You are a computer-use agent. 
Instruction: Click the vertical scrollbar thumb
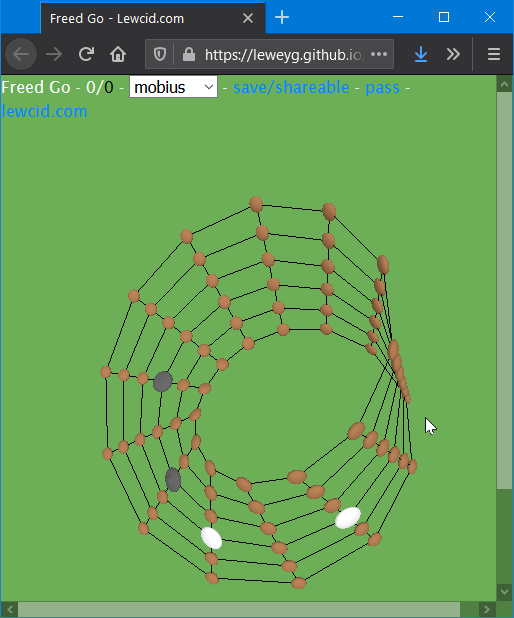point(504,290)
